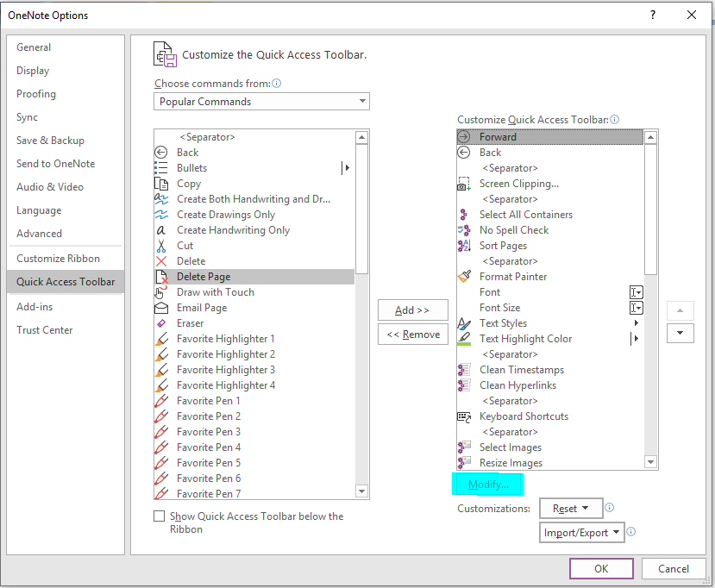Open the Reset dropdown menu
This screenshot has height=588, width=715.
(x=571, y=508)
